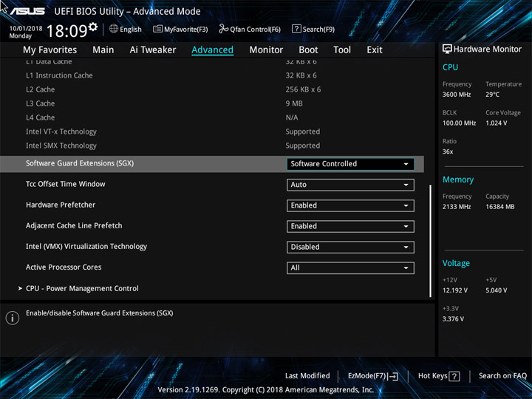Image resolution: width=532 pixels, height=399 pixels.
Task: Open Adjacent Cache Line Prefetch dropdown
Action: (x=350, y=226)
